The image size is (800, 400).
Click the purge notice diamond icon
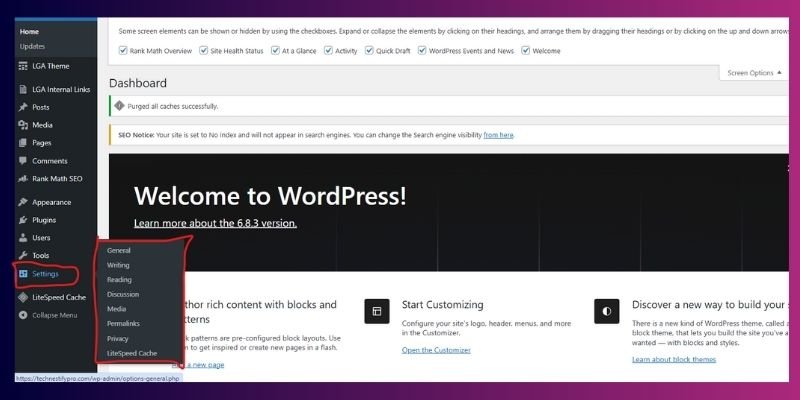point(119,106)
